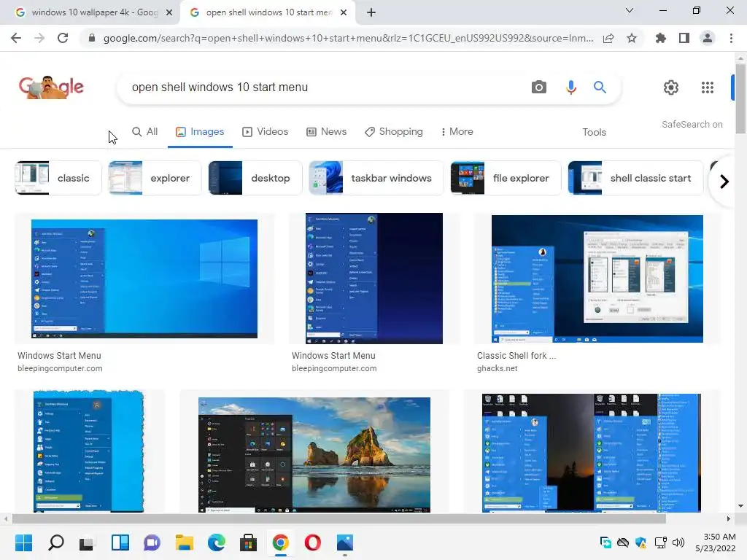The height and width of the screenshot is (560, 747).
Task: Open tab search dropdown arrow
Action: point(629,10)
